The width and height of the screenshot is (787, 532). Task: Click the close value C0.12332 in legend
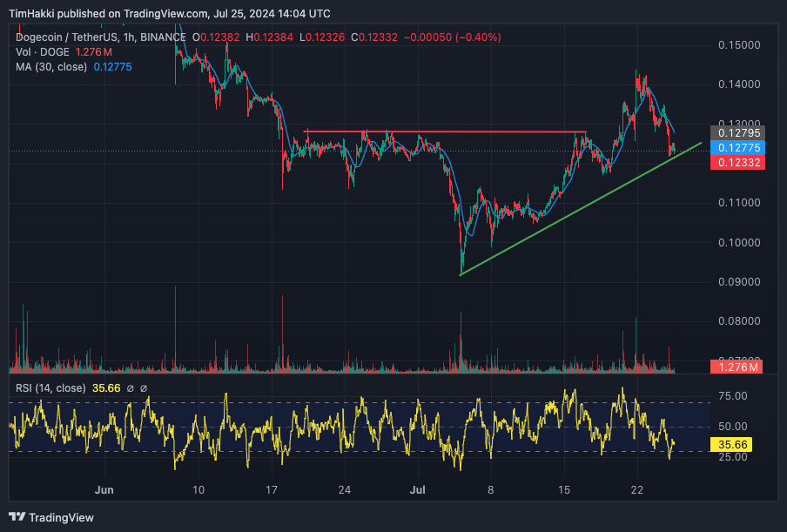point(374,37)
